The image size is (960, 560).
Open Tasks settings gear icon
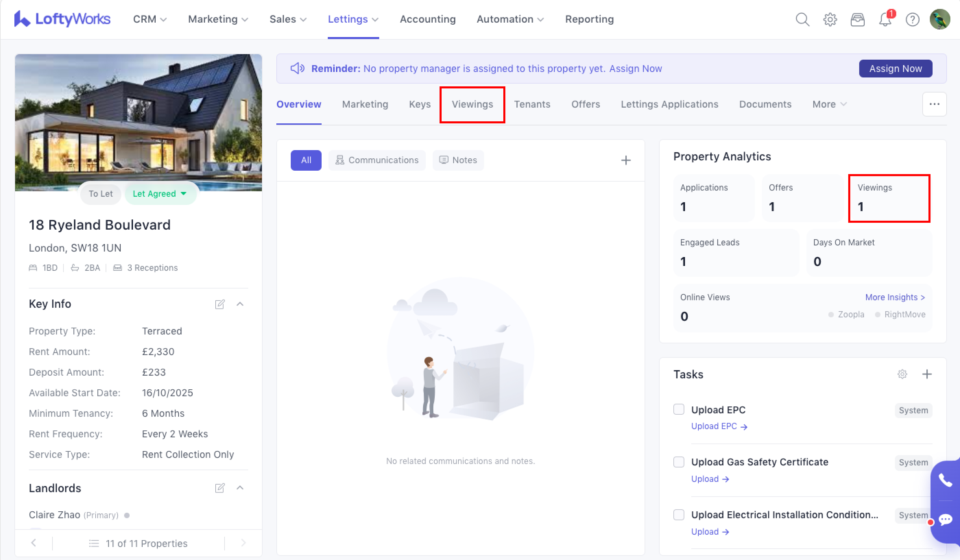(902, 374)
